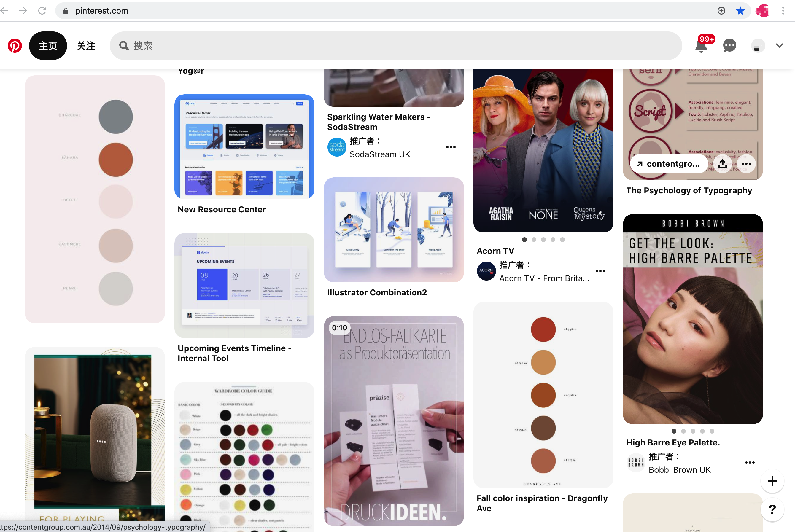Open The Psychology of Typography title
The width and height of the screenshot is (795, 532).
pyautogui.click(x=689, y=191)
